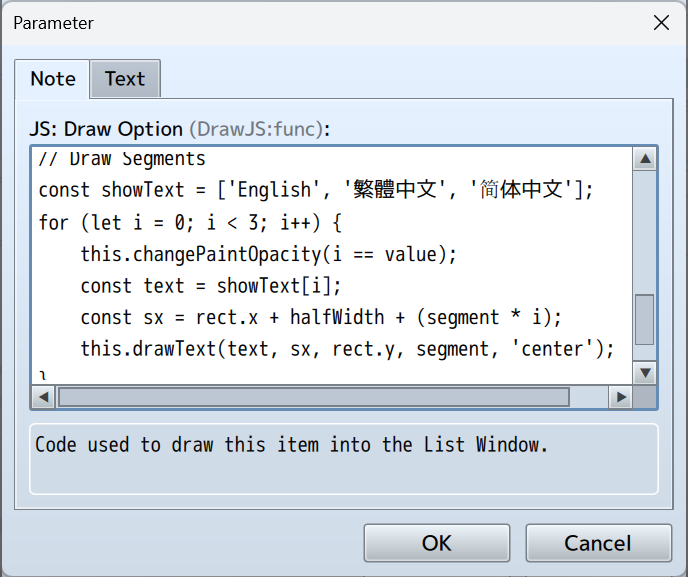
Task: Switch to the Text tab
Action: (x=125, y=79)
